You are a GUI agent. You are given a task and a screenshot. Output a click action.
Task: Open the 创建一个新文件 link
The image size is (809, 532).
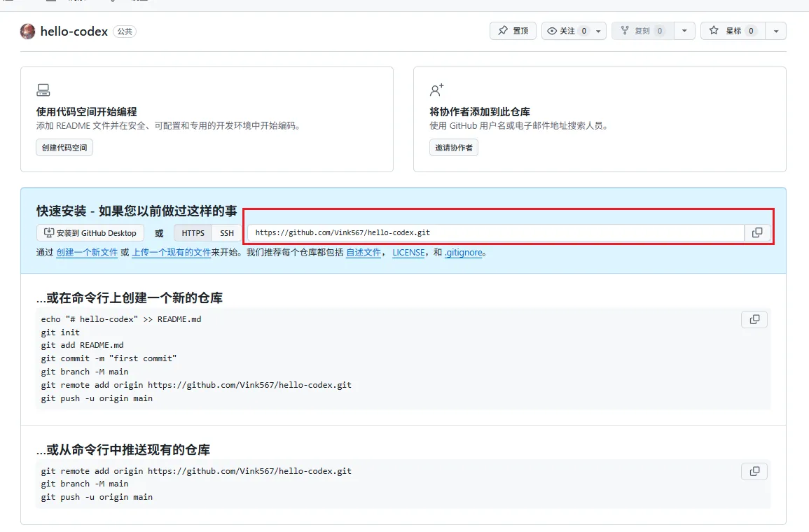[x=87, y=253]
